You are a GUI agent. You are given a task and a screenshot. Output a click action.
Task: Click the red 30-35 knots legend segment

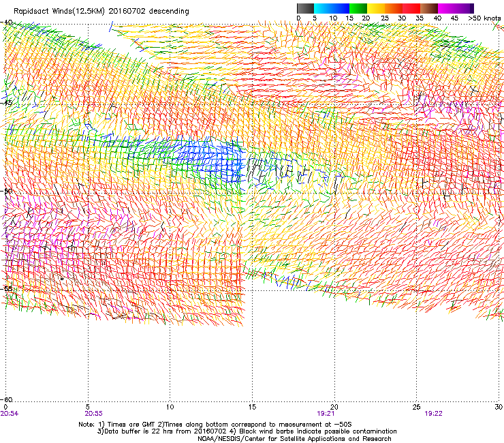pyautogui.click(x=411, y=8)
